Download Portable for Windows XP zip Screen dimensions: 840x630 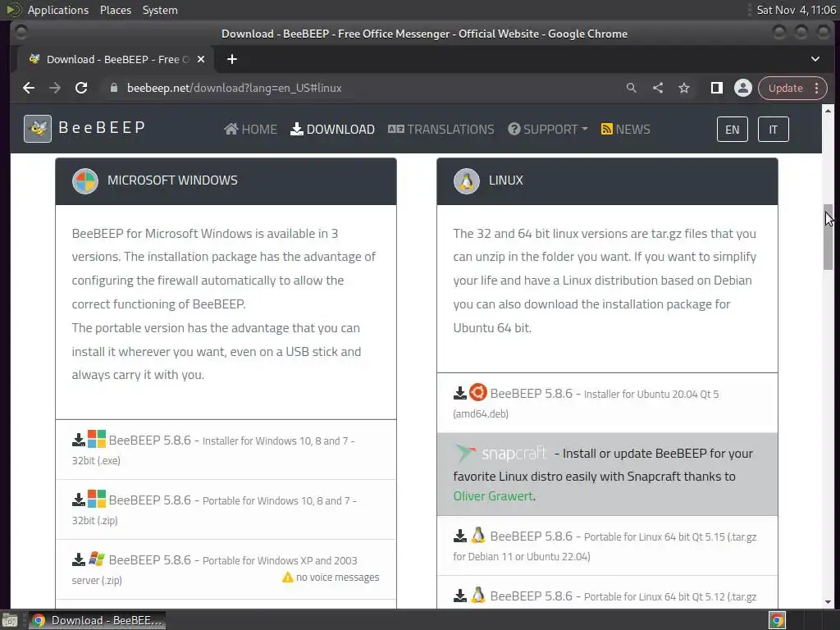(x=226, y=570)
